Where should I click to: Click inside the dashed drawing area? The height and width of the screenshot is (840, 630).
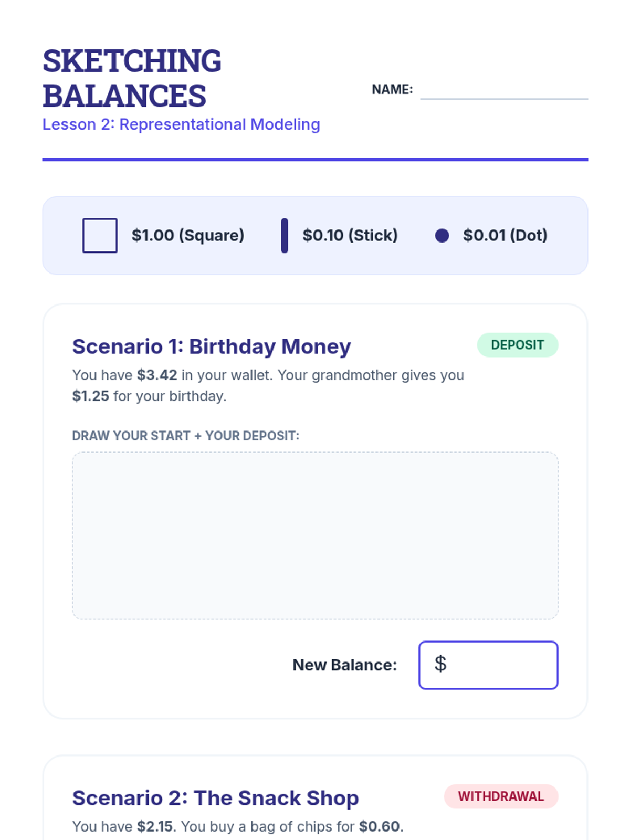(315, 536)
